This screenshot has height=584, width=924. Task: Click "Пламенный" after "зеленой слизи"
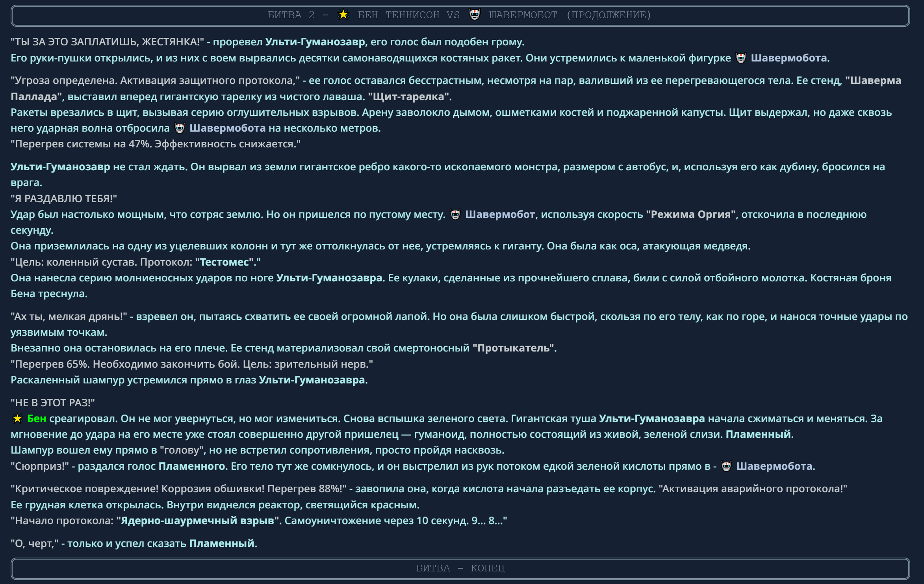[758, 434]
